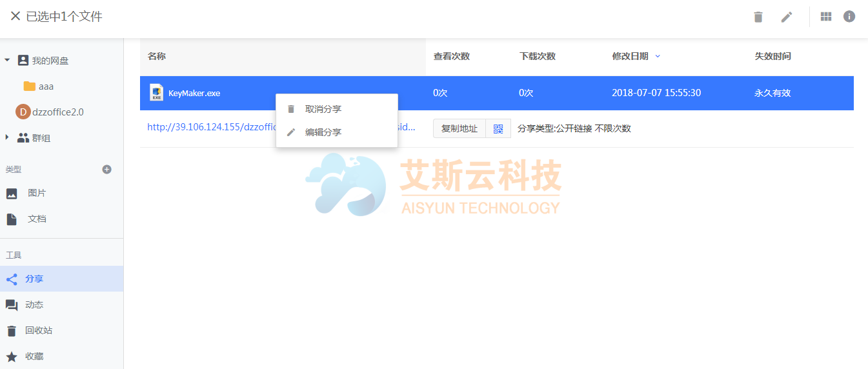Open the 动态 tool
The image size is (868, 369).
tap(34, 305)
